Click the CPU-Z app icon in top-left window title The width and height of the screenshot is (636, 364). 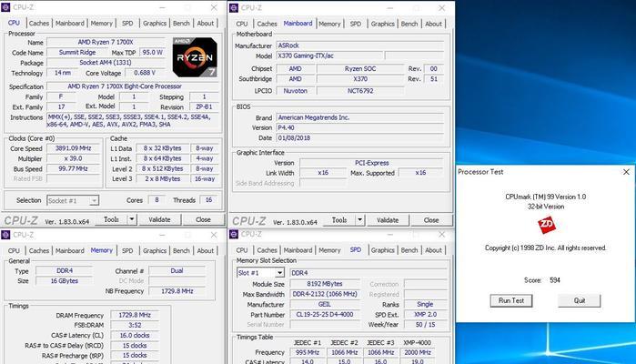coord(5,7)
